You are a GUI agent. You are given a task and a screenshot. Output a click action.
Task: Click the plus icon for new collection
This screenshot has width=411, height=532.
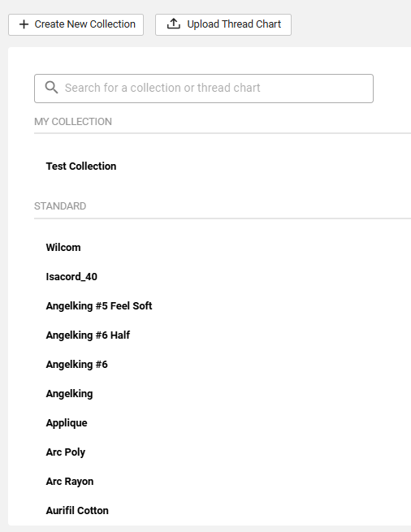click(x=24, y=24)
